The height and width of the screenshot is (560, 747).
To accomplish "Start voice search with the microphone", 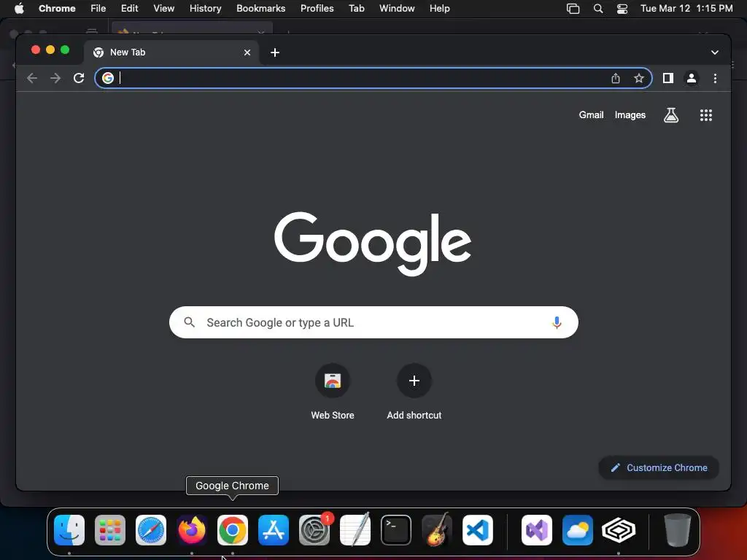I will tap(557, 322).
